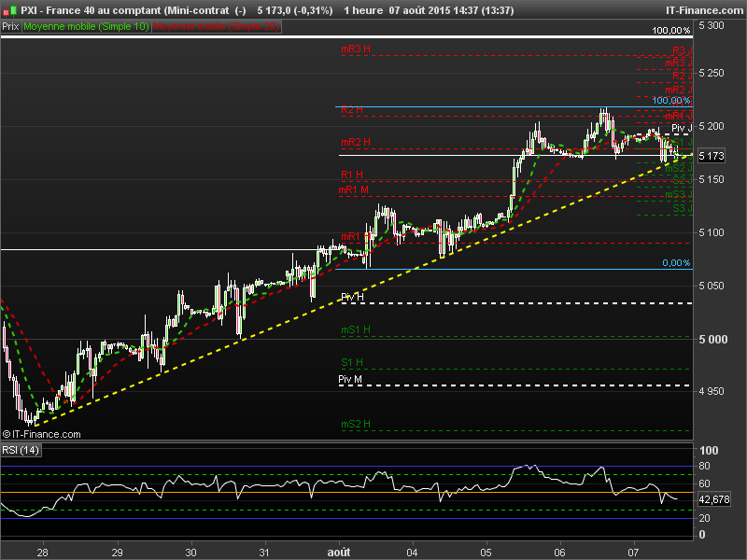Click the IT-Finance.com link at top right
The height and width of the screenshot is (560, 747).
click(704, 10)
